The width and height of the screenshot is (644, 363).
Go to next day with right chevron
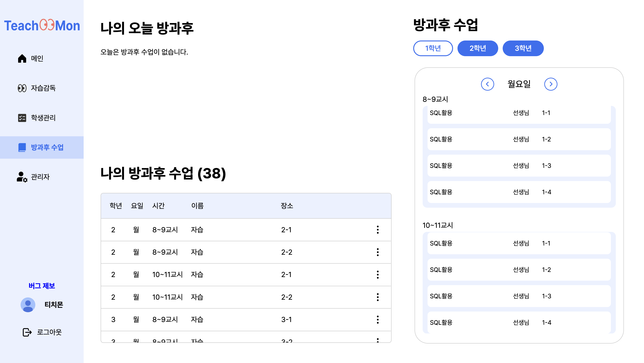click(551, 84)
